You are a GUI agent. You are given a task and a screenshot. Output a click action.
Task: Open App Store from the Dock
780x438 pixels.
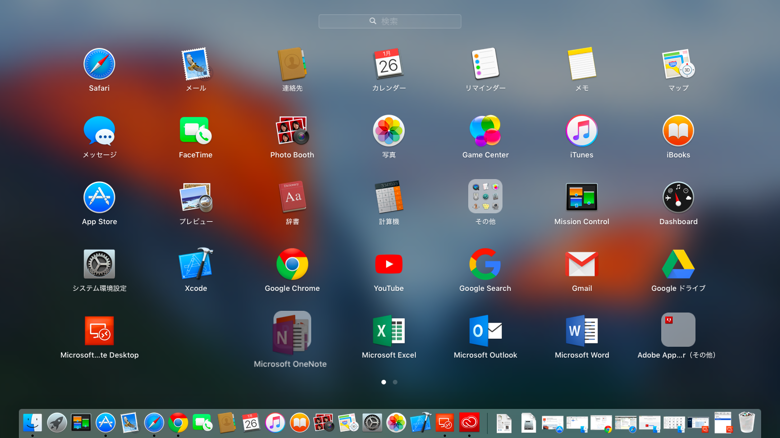[105, 423]
